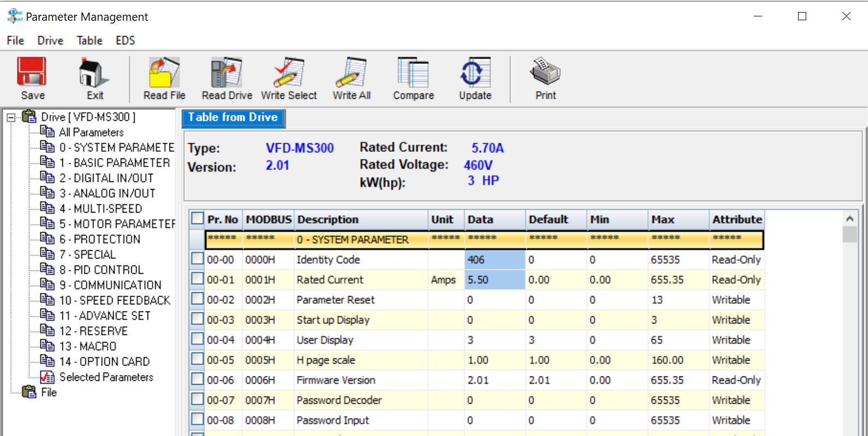
Task: Check the box for 00-02 Parameter Reset
Action: tap(197, 299)
